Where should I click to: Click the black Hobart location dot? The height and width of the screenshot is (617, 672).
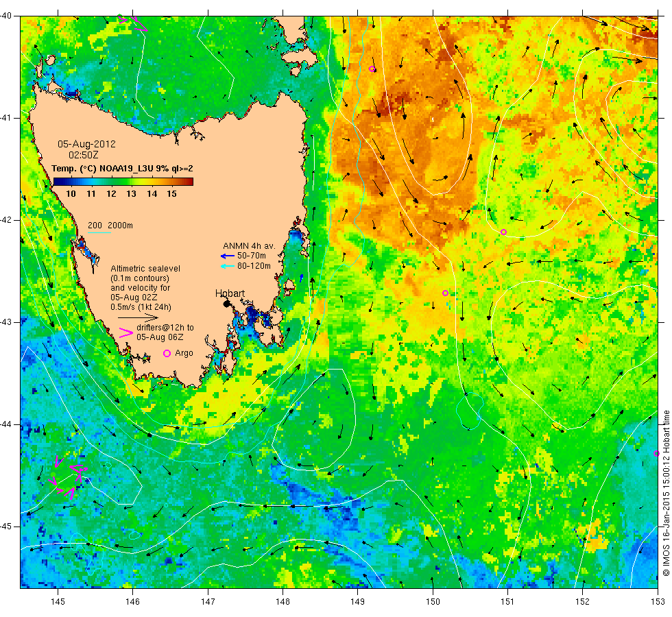pyautogui.click(x=227, y=303)
